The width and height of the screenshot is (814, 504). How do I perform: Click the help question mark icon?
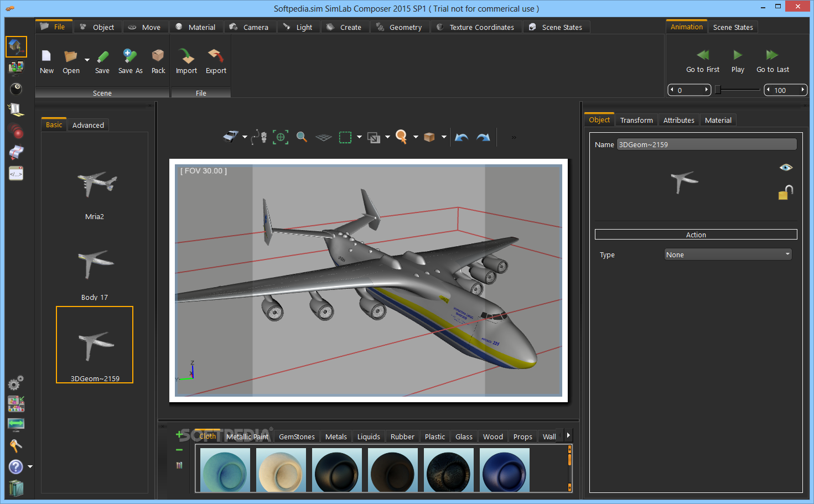click(x=16, y=467)
